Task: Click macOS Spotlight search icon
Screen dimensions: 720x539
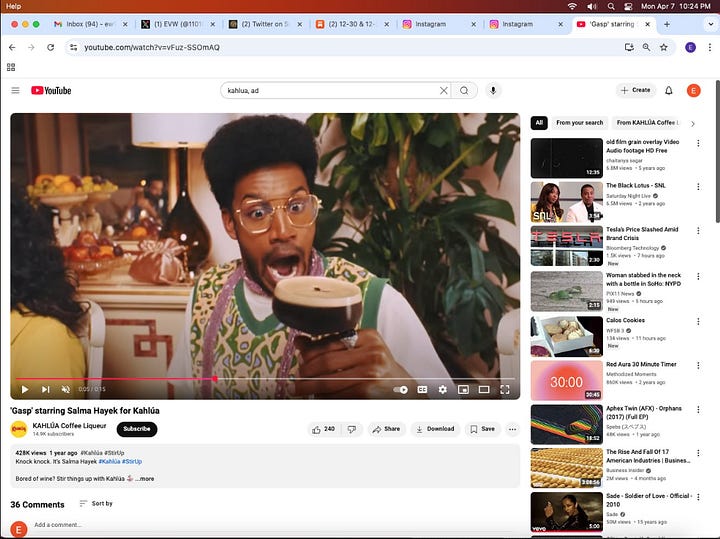Action: click(611, 6)
